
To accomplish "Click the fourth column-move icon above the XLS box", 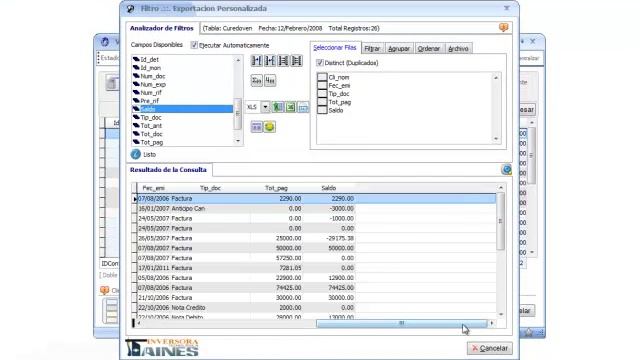I will (x=297, y=61).
